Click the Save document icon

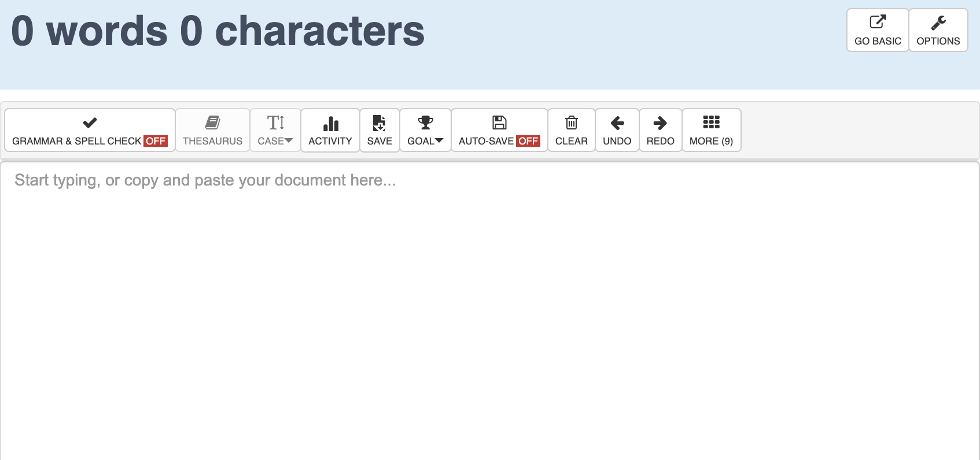coord(380,123)
